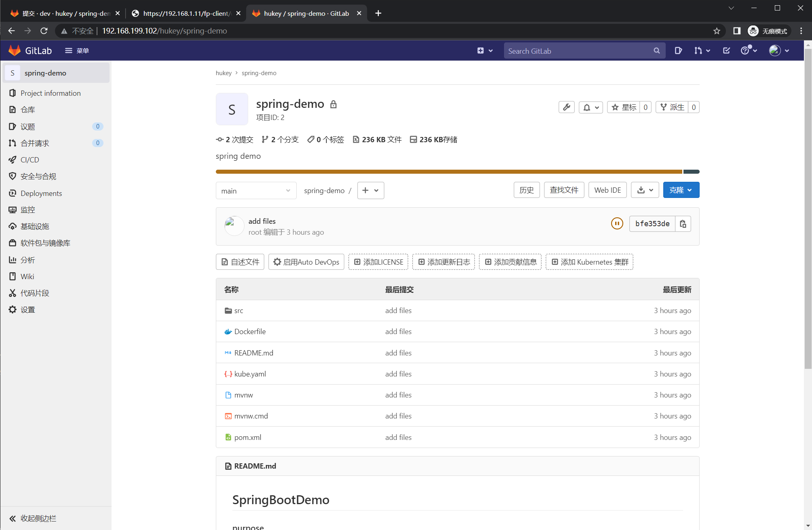Screen dimensions: 812x530
Task: Collapse sidebar via 收起侧边栏
Action: coord(33,518)
